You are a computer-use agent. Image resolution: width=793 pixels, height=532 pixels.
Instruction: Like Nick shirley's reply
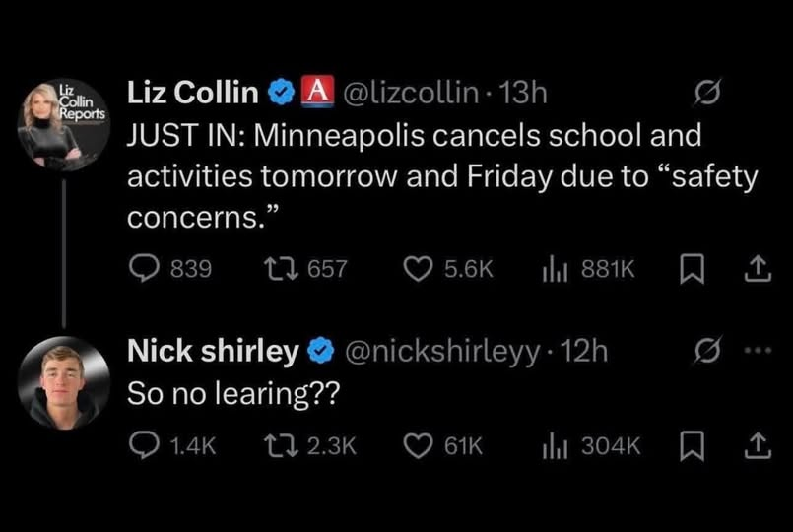click(x=420, y=446)
